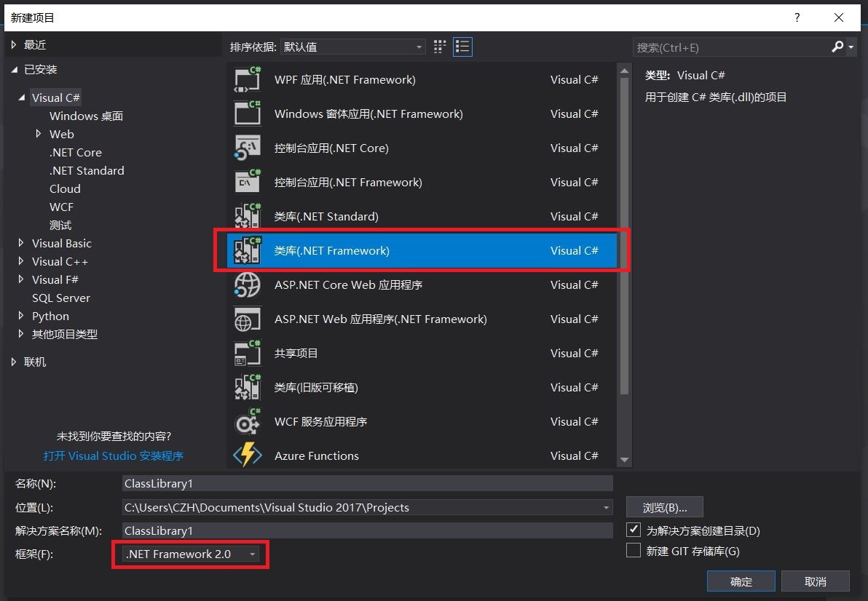Enable the 新建 GIT 存储库 checkbox
This screenshot has height=601, width=868.
click(x=633, y=551)
